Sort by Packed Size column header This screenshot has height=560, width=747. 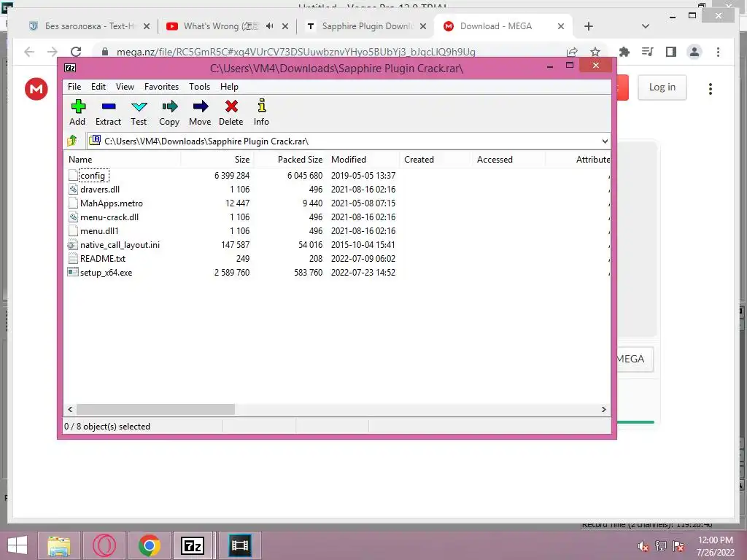click(x=290, y=160)
